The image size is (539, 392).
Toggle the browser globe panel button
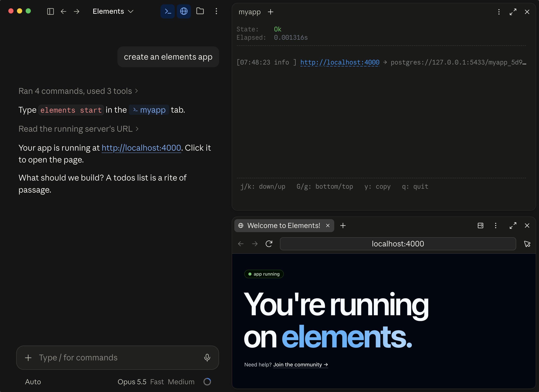click(184, 11)
